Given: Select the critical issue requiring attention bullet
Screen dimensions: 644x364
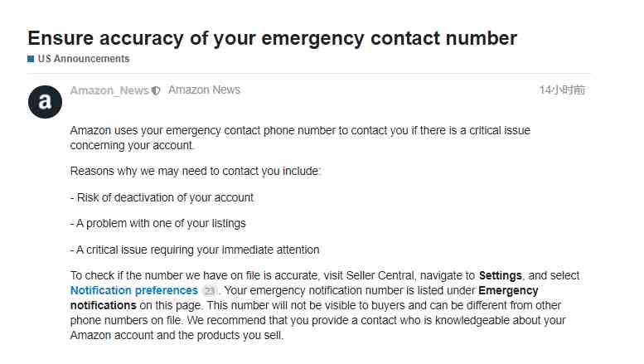Looking at the screenshot, I should click(195, 250).
